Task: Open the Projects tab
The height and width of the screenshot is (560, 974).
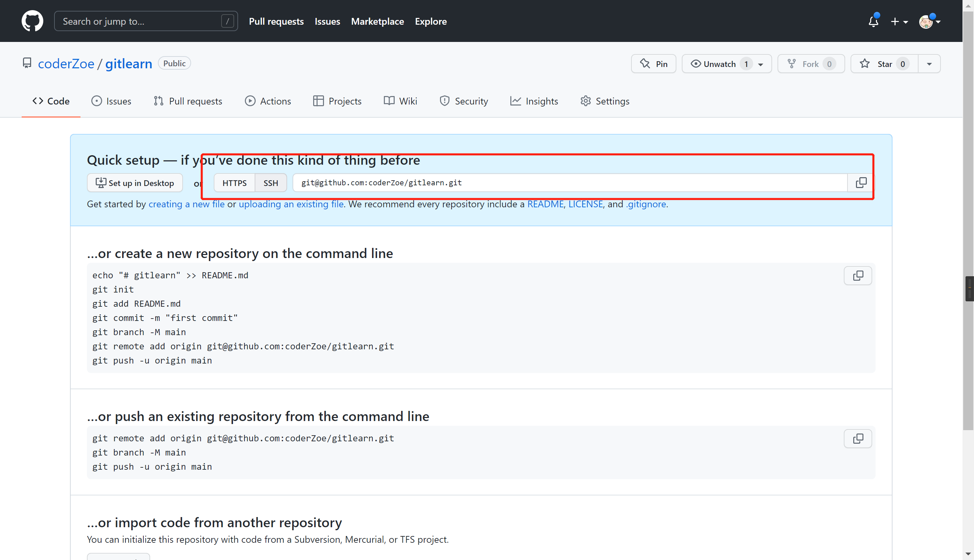Action: 337,101
